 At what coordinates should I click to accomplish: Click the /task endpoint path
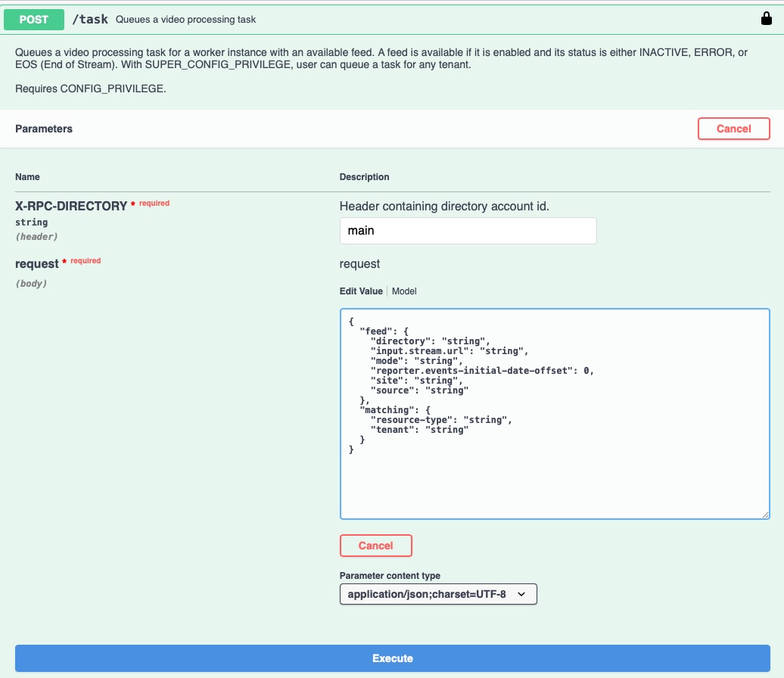[90, 20]
